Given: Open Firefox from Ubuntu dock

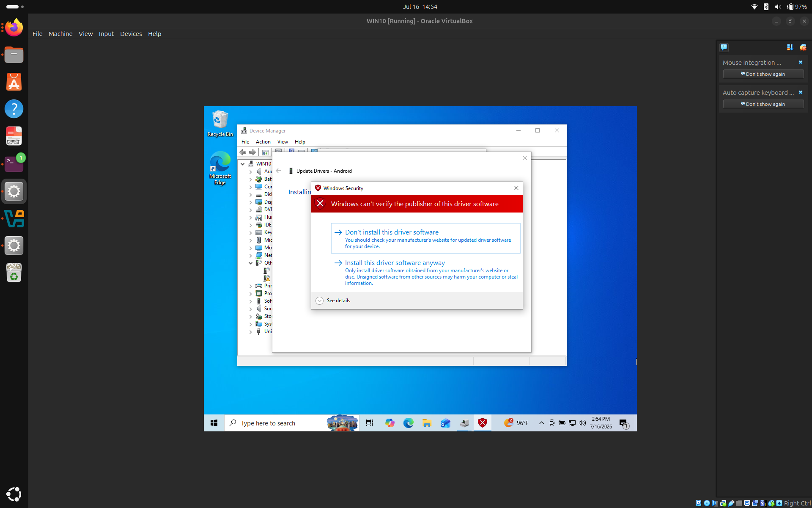Looking at the screenshot, I should click(14, 28).
